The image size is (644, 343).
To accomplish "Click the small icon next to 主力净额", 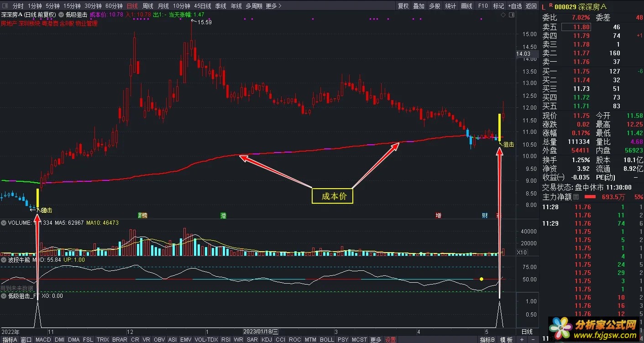I will [x=576, y=197].
